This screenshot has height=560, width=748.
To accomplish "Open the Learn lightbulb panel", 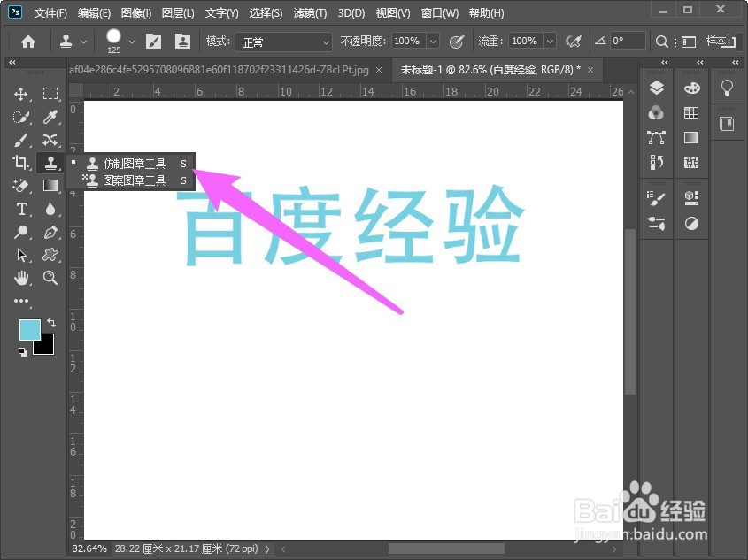I will 727,88.
